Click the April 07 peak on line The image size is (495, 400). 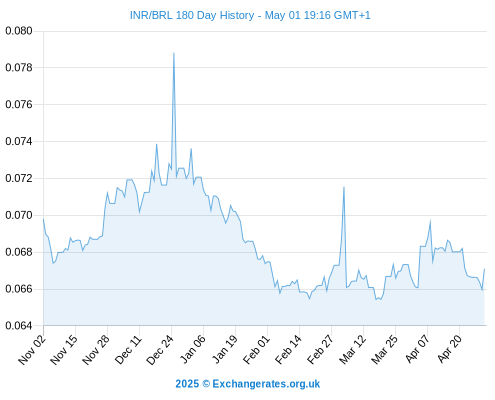pos(430,221)
